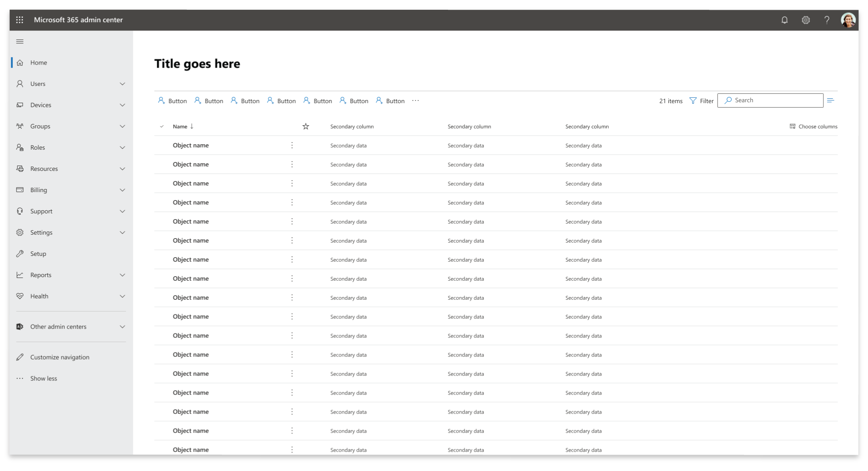
Task: Open the user profile avatar
Action: [848, 20]
